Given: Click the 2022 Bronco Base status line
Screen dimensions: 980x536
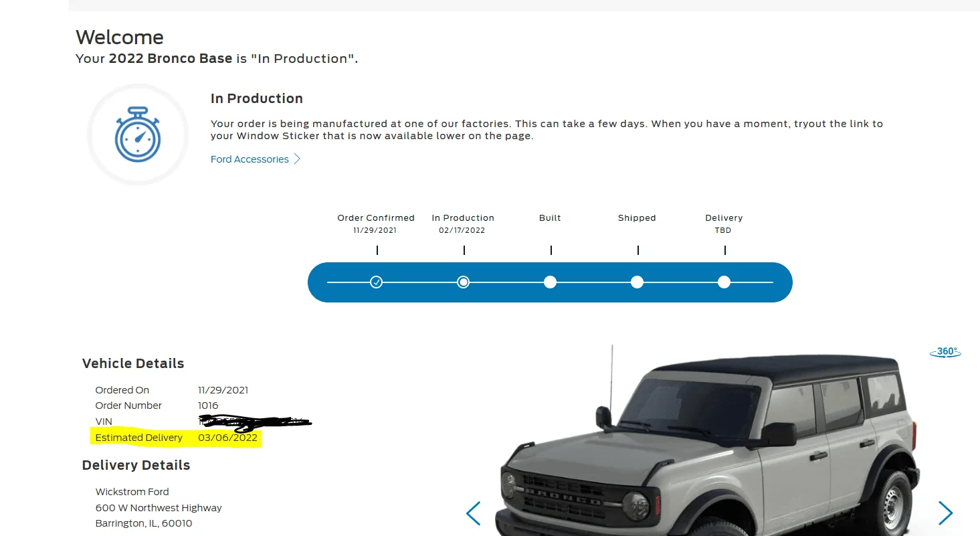Looking at the screenshot, I should (x=217, y=59).
